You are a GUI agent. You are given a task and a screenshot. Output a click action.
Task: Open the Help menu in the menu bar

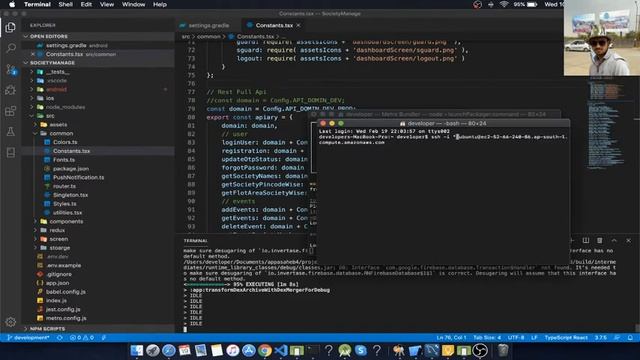(x=160, y=4)
